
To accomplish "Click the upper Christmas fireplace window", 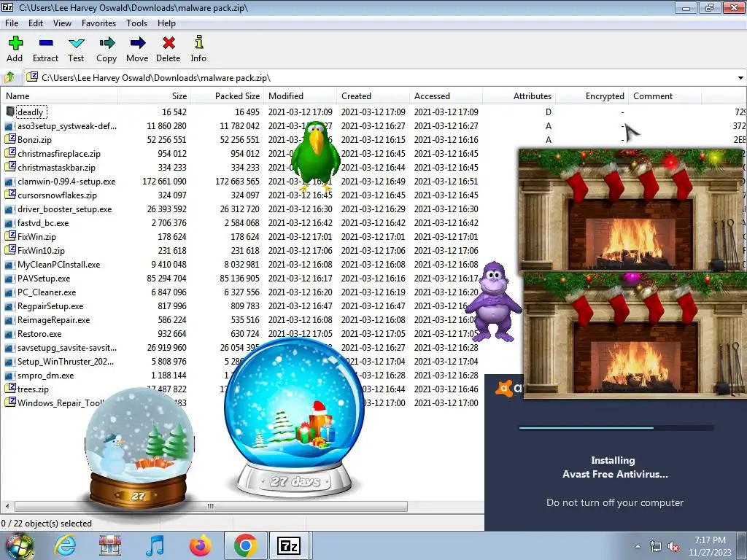I will pyautogui.click(x=630, y=209).
